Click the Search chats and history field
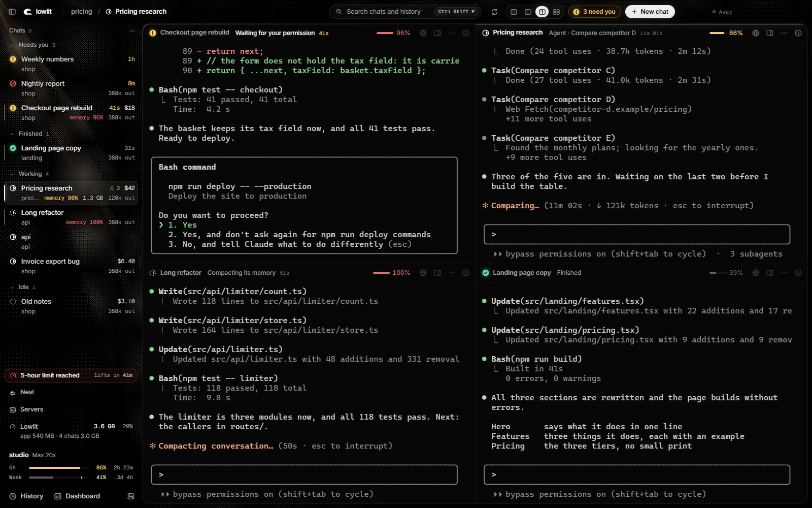Screen dimensions: 812x508 (x=405, y=12)
